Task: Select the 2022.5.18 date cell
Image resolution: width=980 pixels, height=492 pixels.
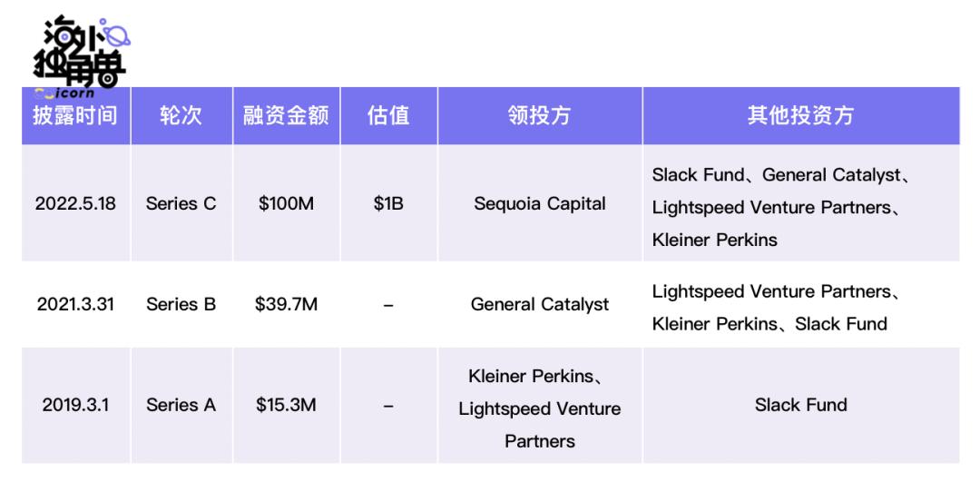Action: 75,204
